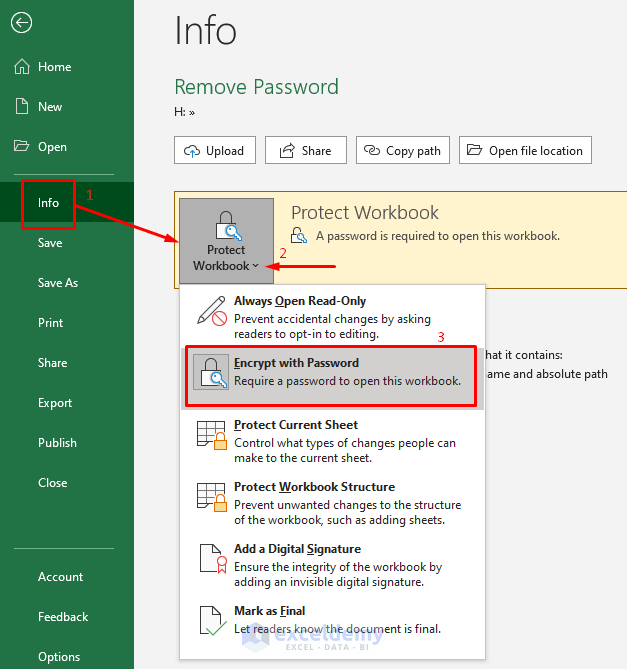
Task: Select Always Open Read-Only option
Action: 332,317
